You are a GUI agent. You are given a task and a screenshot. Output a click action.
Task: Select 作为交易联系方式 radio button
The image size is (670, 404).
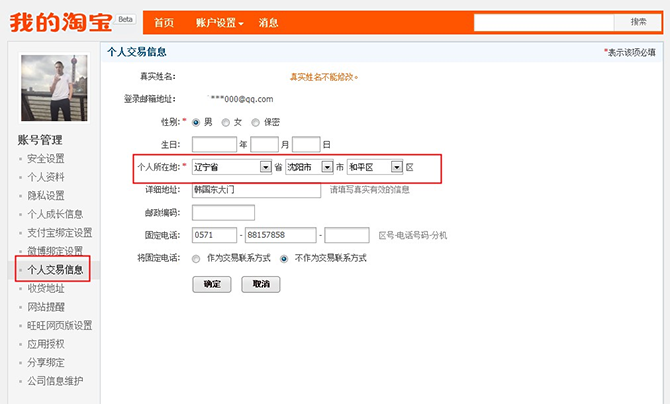click(x=196, y=259)
